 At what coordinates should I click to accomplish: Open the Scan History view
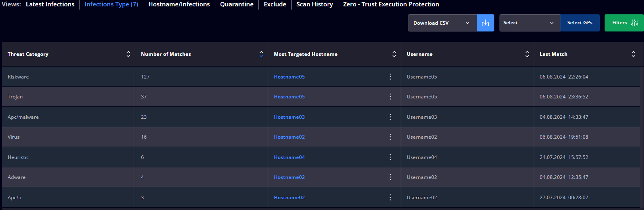314,4
